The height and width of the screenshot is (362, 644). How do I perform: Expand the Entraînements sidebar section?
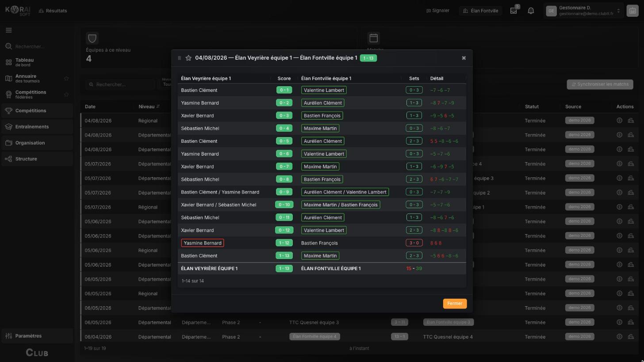click(37, 127)
